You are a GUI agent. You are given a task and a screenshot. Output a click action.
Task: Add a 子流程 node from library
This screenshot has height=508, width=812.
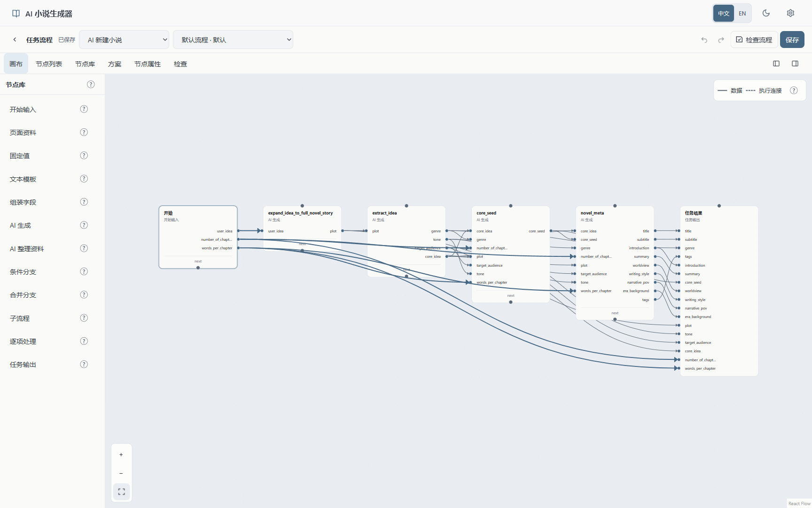20,318
